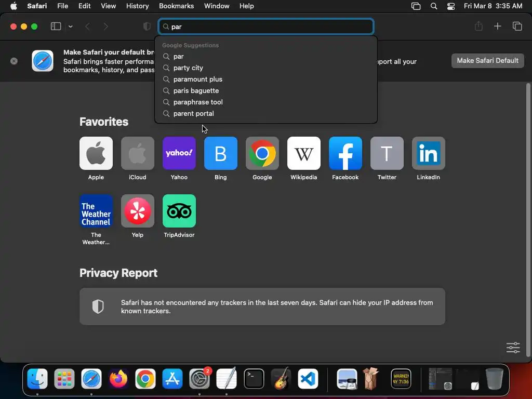
Task: Open the Yelp favorite
Action: [x=137, y=211]
